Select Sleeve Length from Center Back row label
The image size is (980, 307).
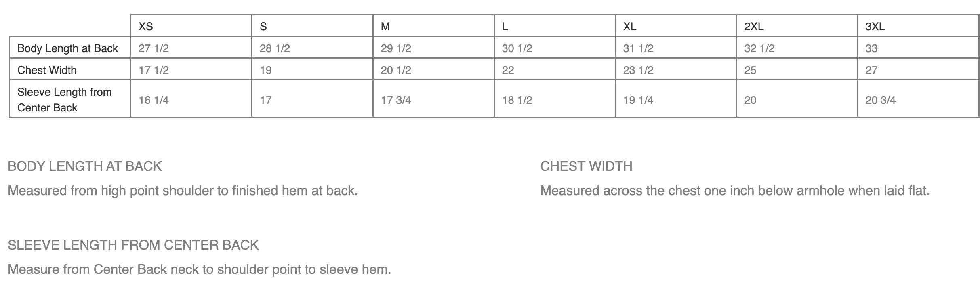tap(65, 100)
